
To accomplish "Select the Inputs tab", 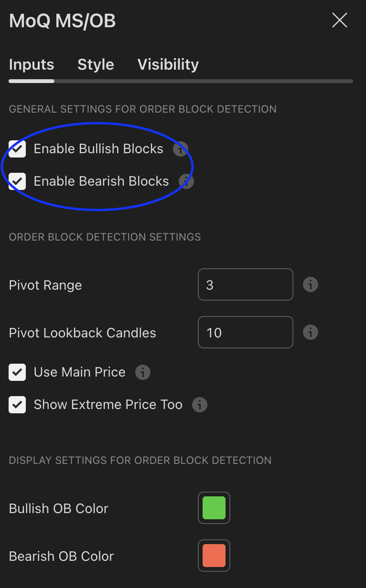I will click(x=32, y=64).
